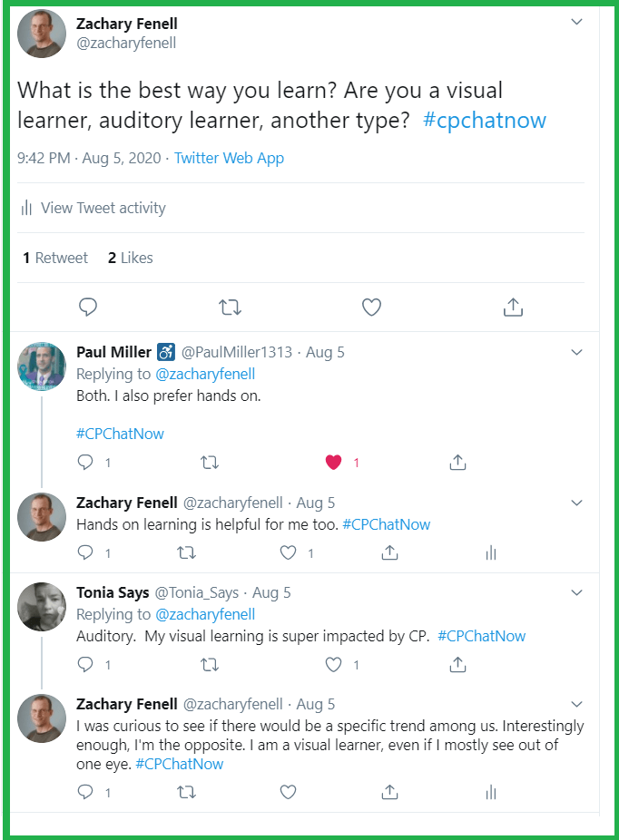Like Tonia Says' auditory learning reply
Image resolution: width=619 pixels, height=840 pixels.
point(333,664)
